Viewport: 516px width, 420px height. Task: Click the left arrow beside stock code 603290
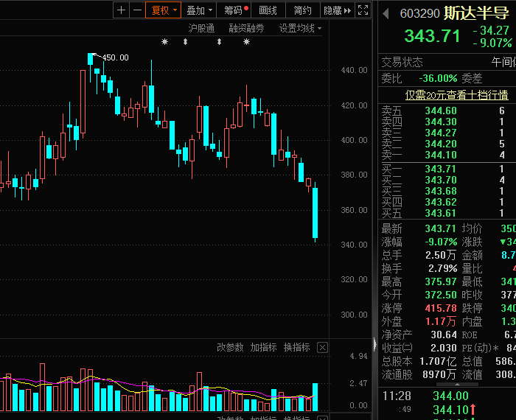pyautogui.click(x=386, y=13)
